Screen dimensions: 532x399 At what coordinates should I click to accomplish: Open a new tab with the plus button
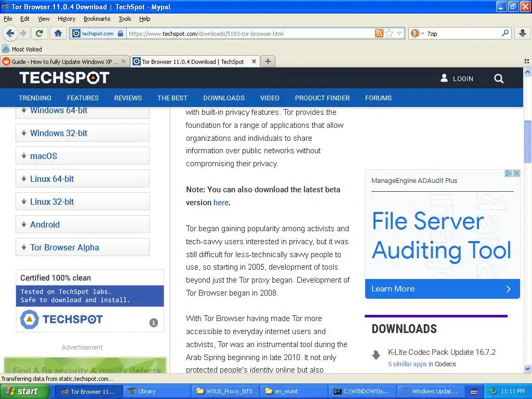click(268, 61)
